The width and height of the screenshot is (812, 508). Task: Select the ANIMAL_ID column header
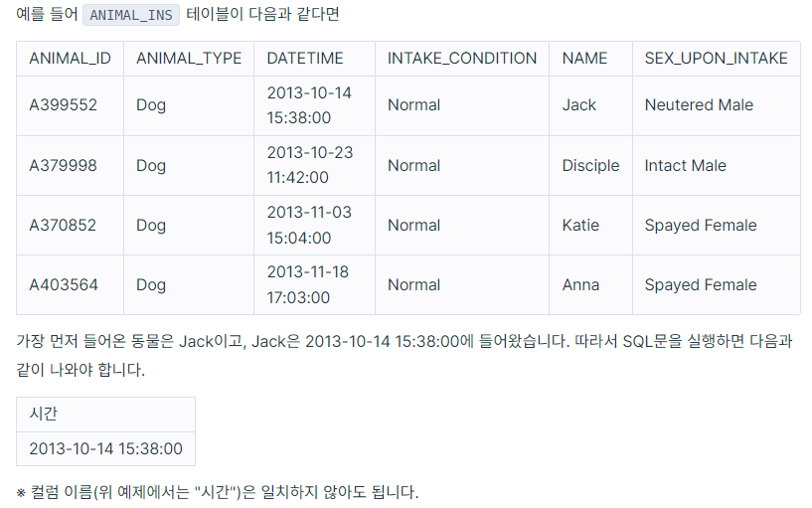point(70,59)
